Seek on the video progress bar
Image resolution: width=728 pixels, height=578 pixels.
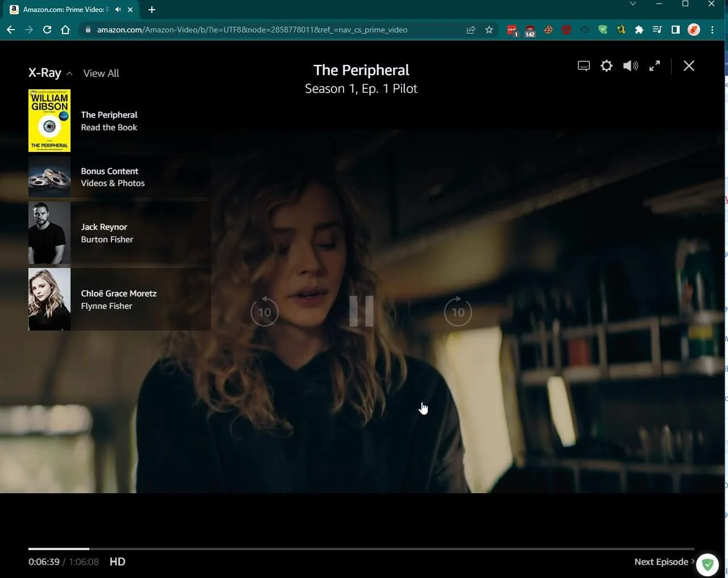pyautogui.click(x=361, y=548)
